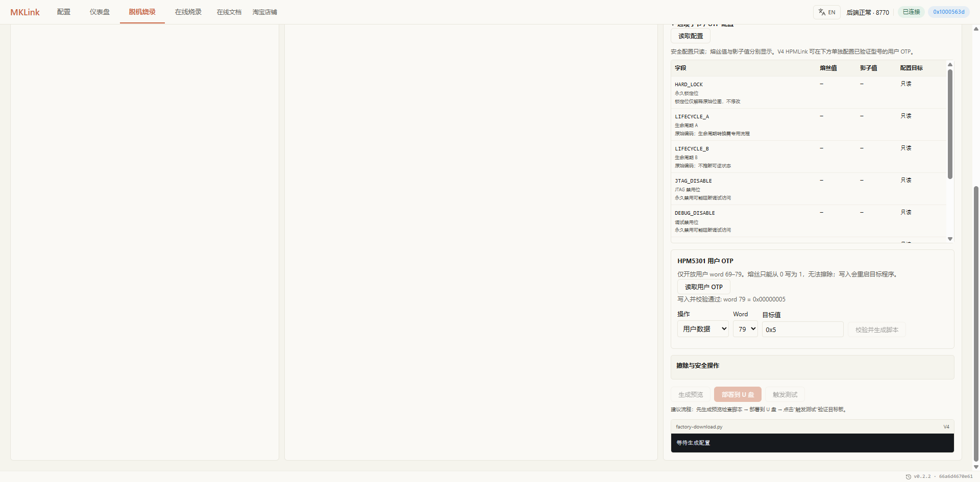Image resolution: width=980 pixels, height=482 pixels.
Task: Click the 配置目标 column header
Action: 911,68
